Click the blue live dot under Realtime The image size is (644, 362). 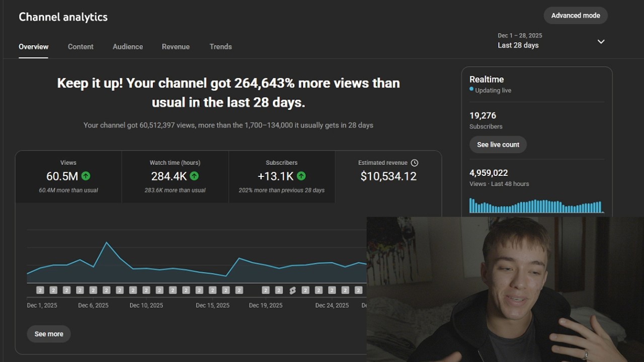471,89
